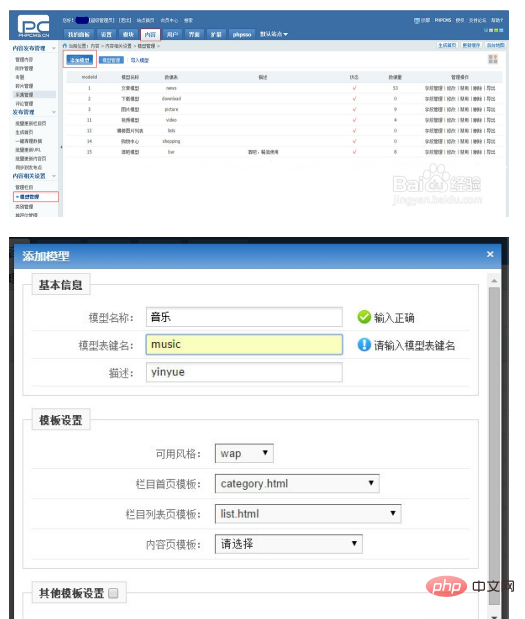This screenshot has height=619, width=525.
Task: Pick the light blue theme color swatch
Action: pos(501,30)
